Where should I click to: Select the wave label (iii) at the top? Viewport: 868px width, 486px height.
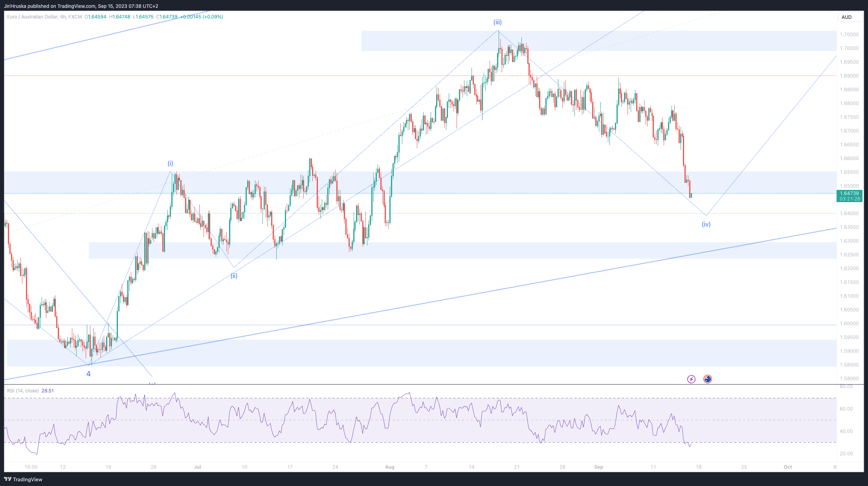pos(497,22)
